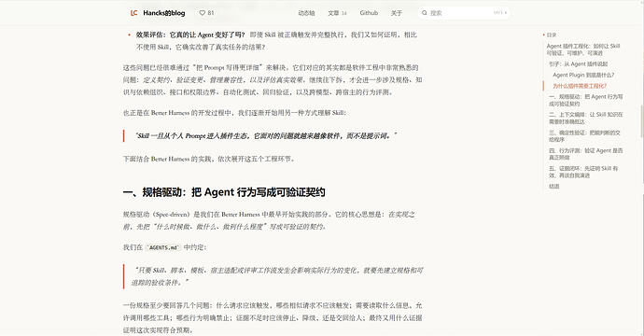Go to 引子:从 Agent 插件说起 in TOC
The image size is (644, 336).
579,64
